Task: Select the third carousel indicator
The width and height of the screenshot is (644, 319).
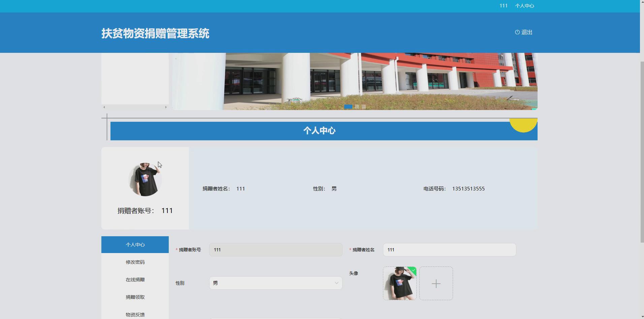Action: (x=364, y=106)
